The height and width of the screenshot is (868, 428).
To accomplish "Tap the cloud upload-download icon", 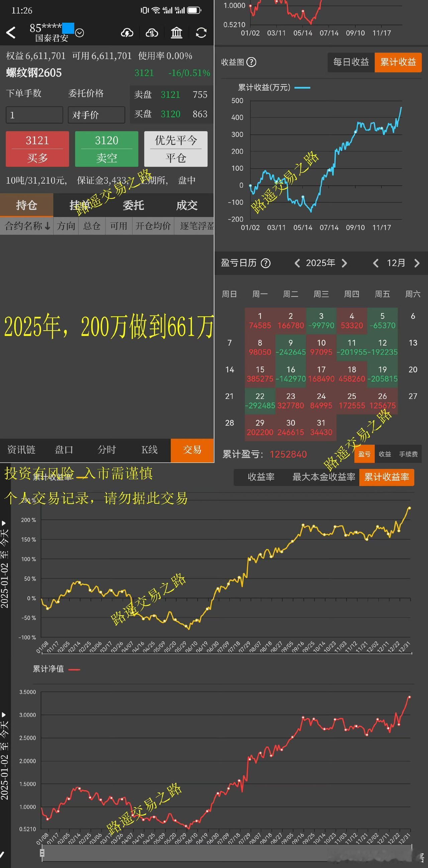I will pos(152,33).
